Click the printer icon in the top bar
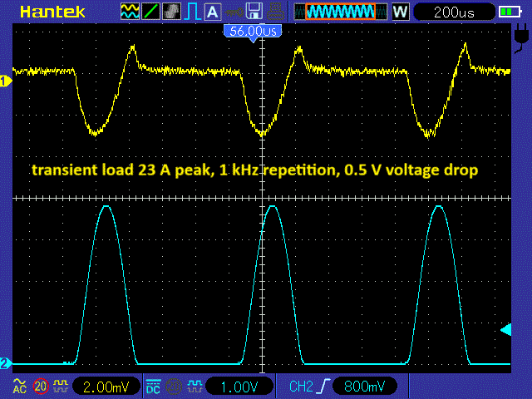The width and height of the screenshot is (532, 399). (275, 11)
